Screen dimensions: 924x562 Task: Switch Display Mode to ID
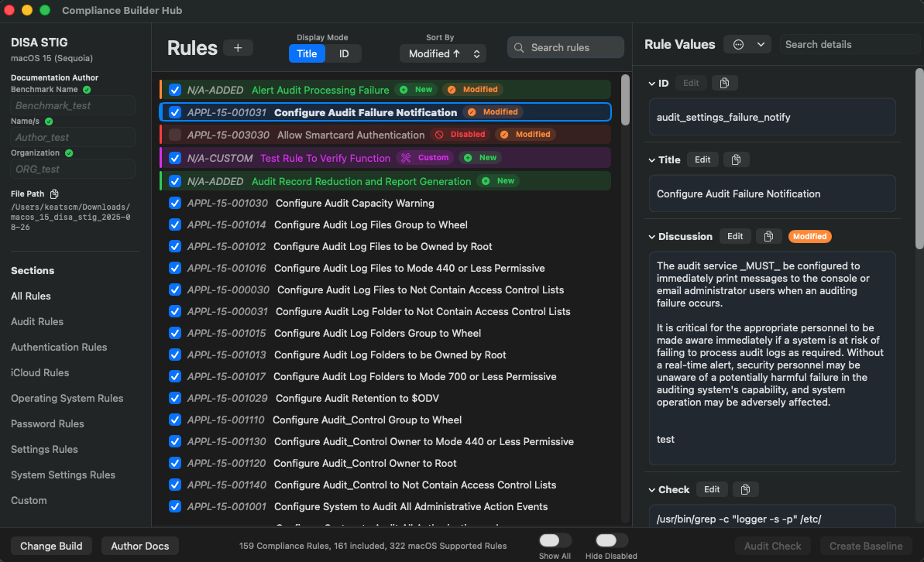coord(344,53)
